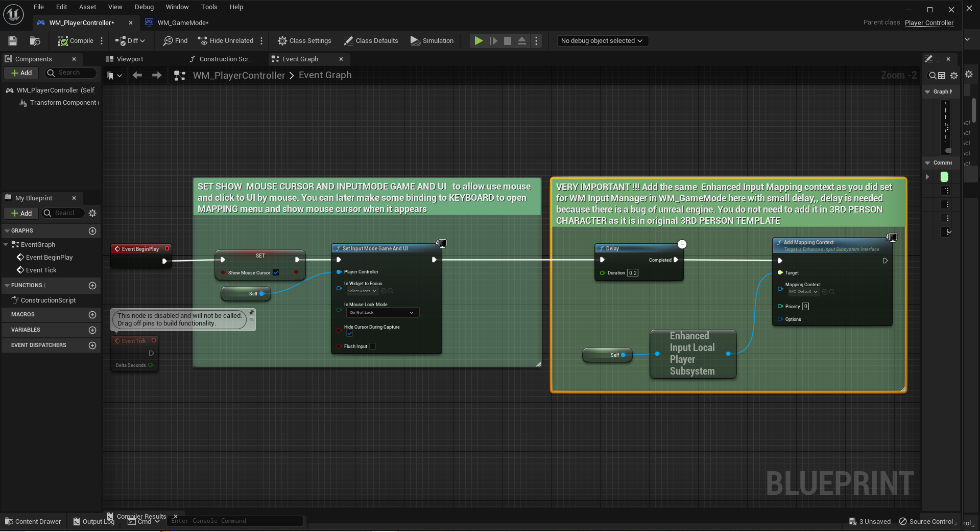This screenshot has width=980, height=532.
Task: Click the console command input field
Action: pyautogui.click(x=235, y=521)
